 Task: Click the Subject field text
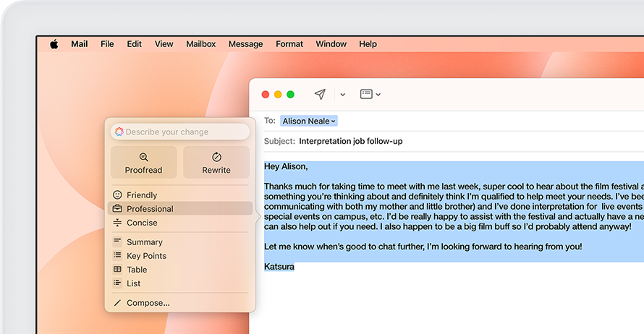(x=350, y=141)
